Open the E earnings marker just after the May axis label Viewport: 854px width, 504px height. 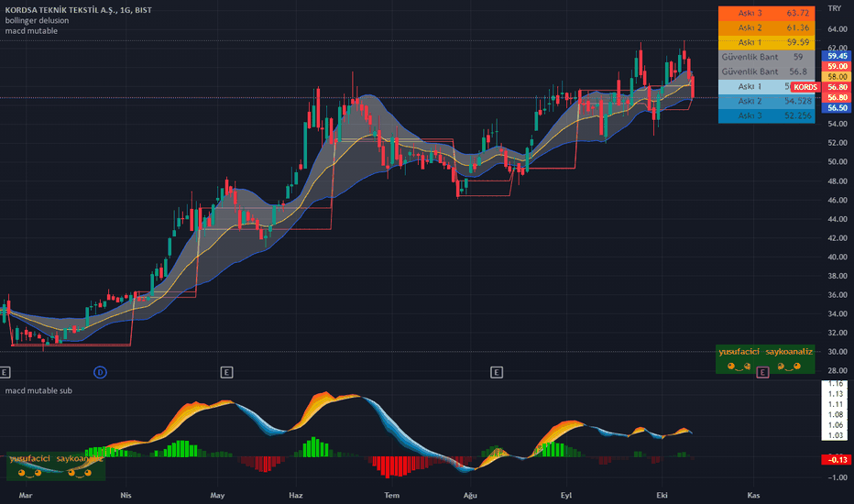pos(226,372)
